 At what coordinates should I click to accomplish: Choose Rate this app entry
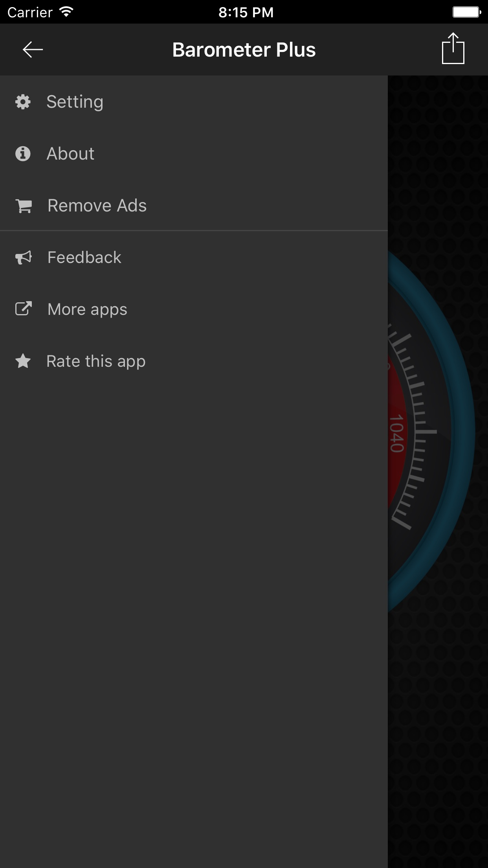tap(194, 361)
